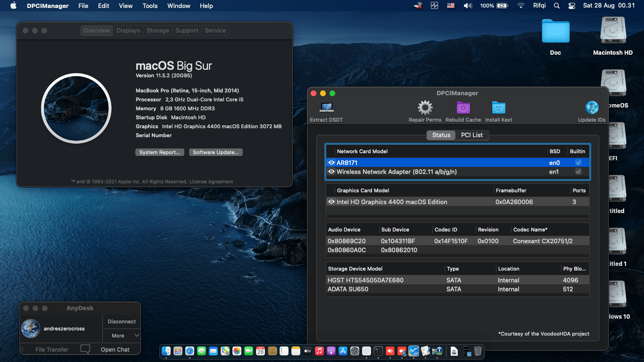Open the Mail app in dock

click(x=213, y=351)
